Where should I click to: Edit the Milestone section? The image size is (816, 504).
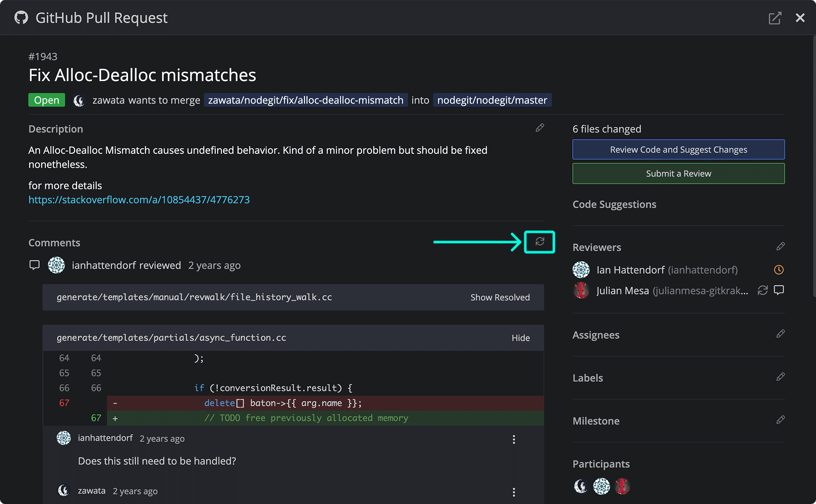780,419
